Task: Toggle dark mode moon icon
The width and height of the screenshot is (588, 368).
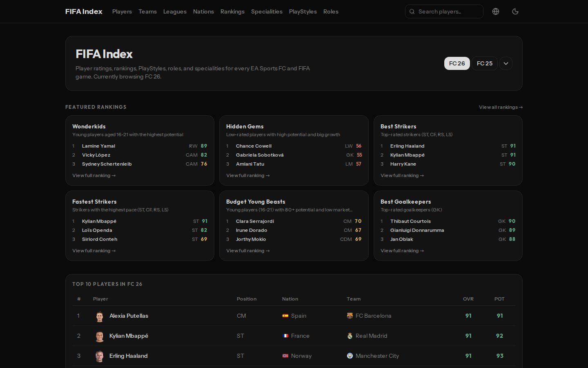Action: pyautogui.click(x=515, y=11)
